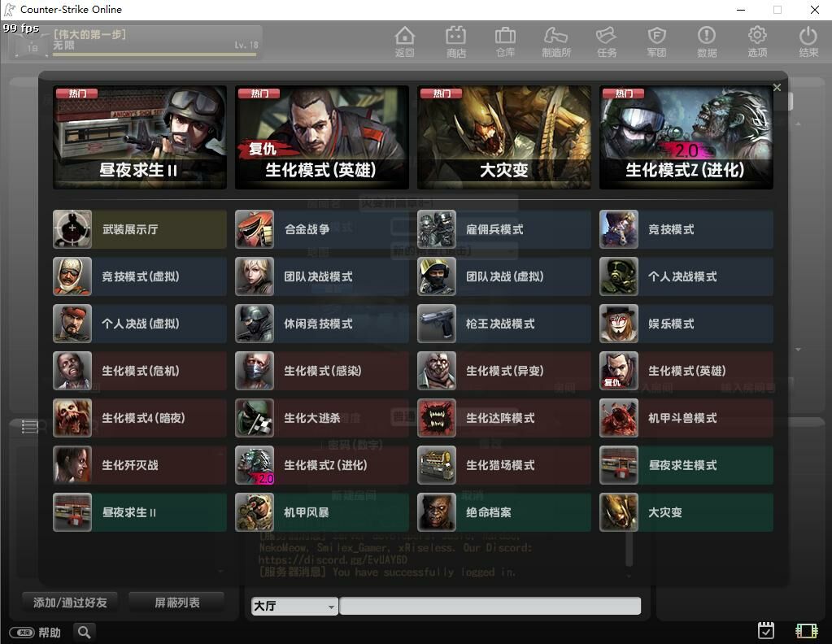Open the 军团 clan shield icon
Screen dimensions: 832x644
coord(656,41)
